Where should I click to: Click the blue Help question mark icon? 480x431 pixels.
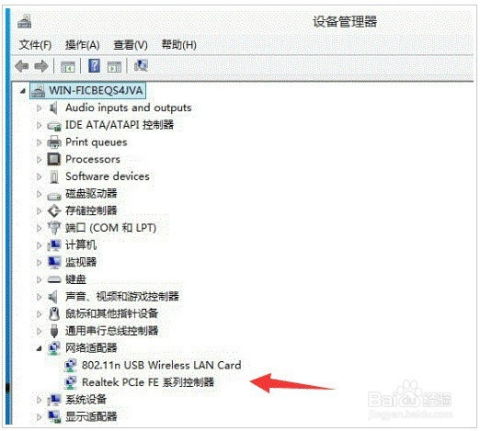(x=94, y=66)
